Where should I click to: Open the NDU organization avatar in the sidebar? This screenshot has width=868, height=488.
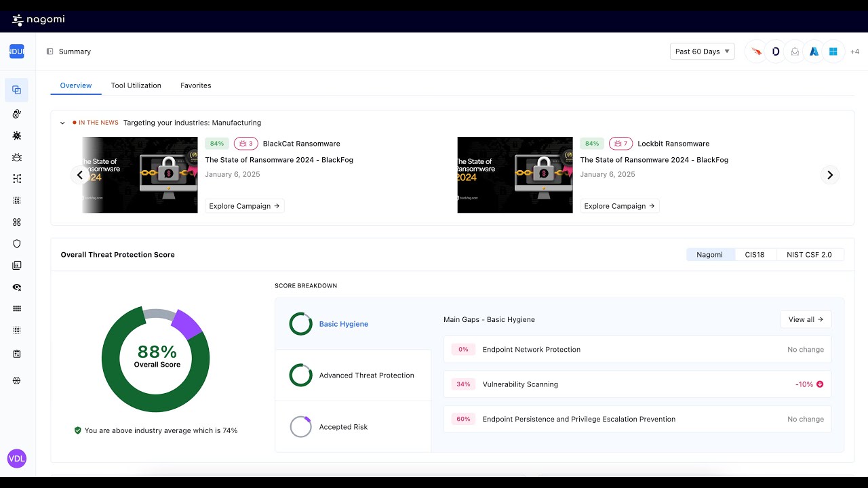(x=17, y=52)
